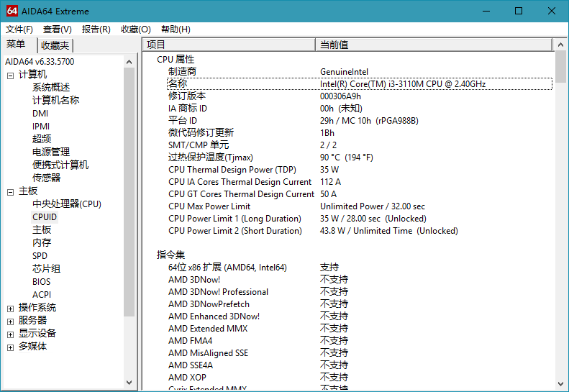Click the AIDA64 app icon in title bar
Viewport: 569px width, 392px height.
click(x=12, y=11)
